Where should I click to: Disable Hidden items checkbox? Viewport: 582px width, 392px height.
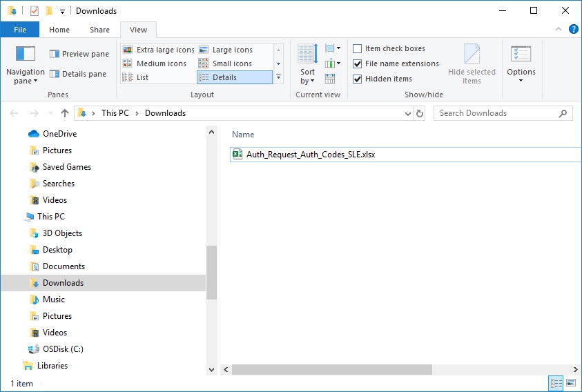[382, 79]
